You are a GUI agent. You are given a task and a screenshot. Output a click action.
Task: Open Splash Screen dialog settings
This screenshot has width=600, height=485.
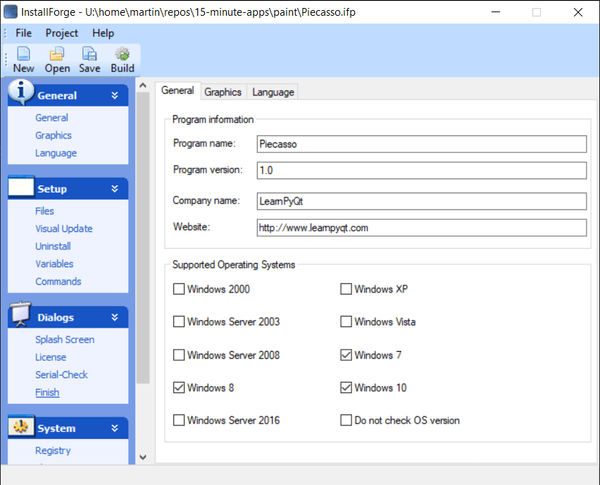(x=65, y=340)
